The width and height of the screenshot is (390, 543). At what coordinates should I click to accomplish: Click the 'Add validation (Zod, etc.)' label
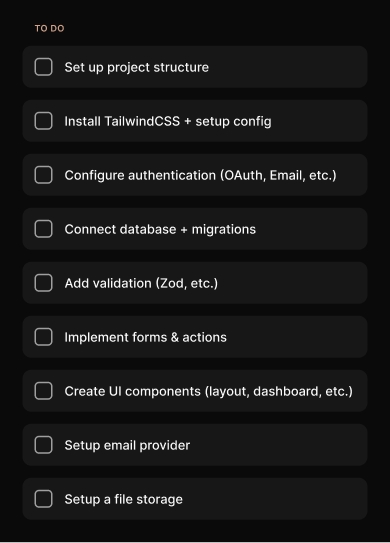click(x=141, y=283)
